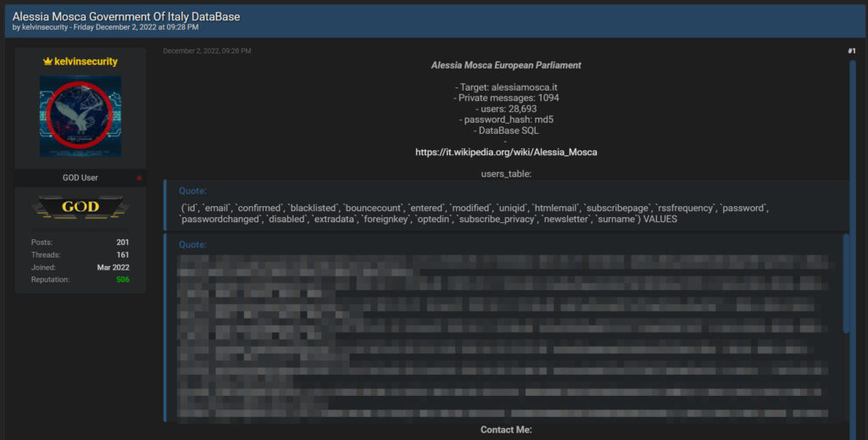Click the post timestamp above the message
This screenshot has height=440, width=868.
(x=207, y=52)
